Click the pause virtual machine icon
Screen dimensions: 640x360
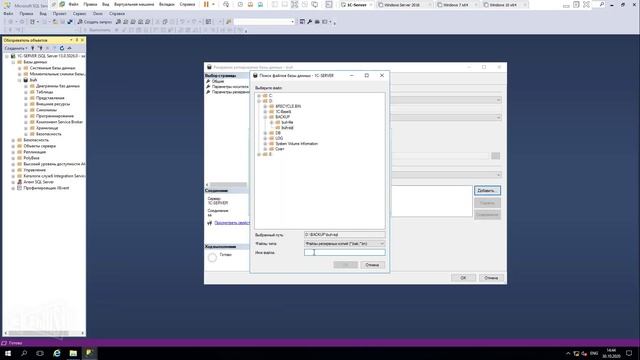pos(206,4)
